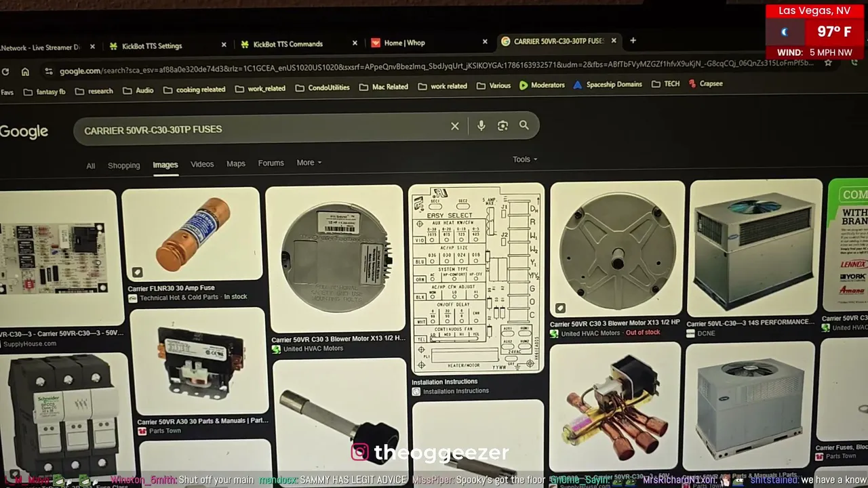Open the research bookmark folder
The height and width of the screenshot is (488, 868).
(x=94, y=91)
